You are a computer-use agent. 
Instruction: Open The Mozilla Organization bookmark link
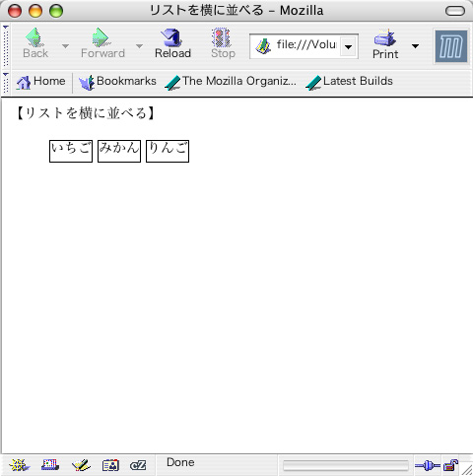click(231, 82)
